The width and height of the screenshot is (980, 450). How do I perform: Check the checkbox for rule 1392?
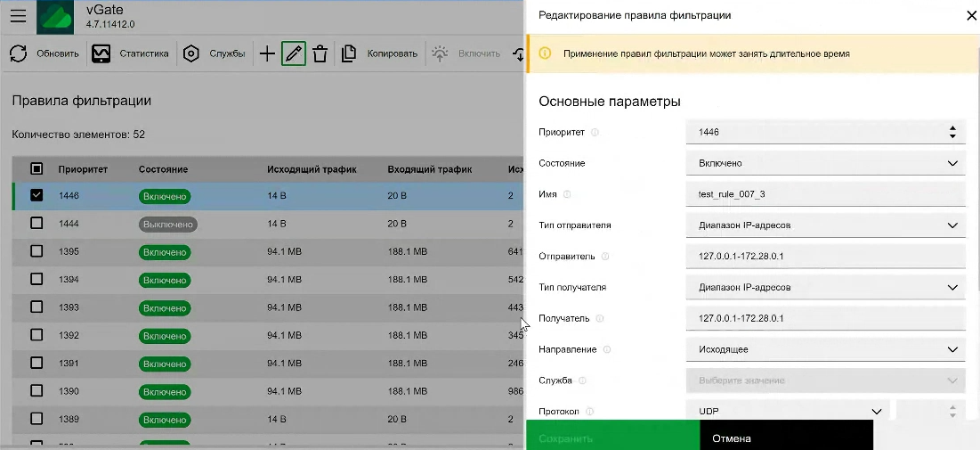tap(36, 335)
